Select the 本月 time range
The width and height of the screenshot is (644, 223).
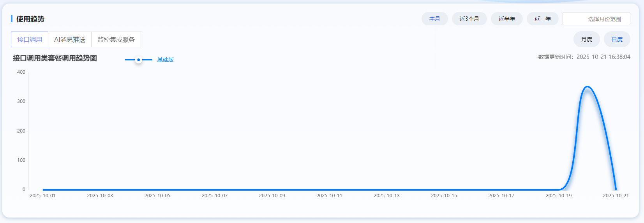pyautogui.click(x=434, y=19)
